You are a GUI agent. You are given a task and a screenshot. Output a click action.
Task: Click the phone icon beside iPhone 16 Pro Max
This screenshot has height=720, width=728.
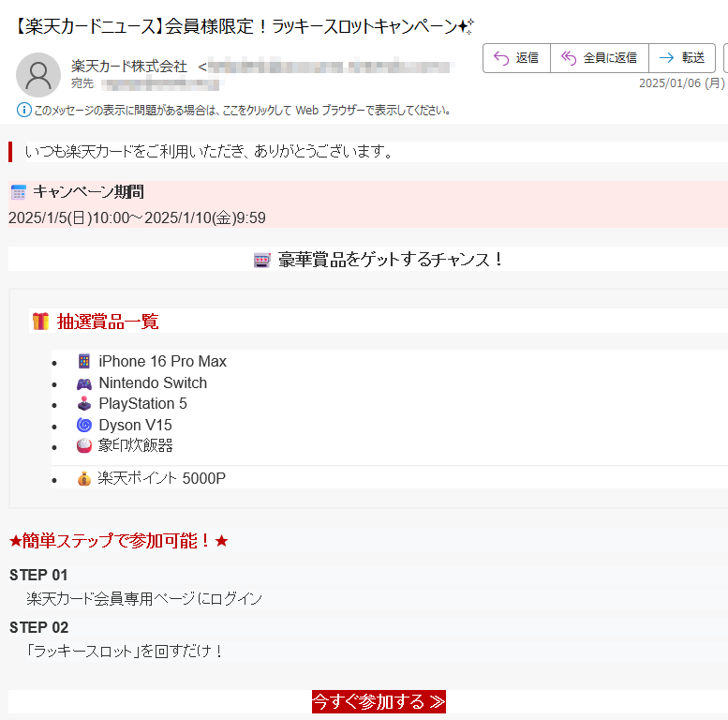[84, 361]
